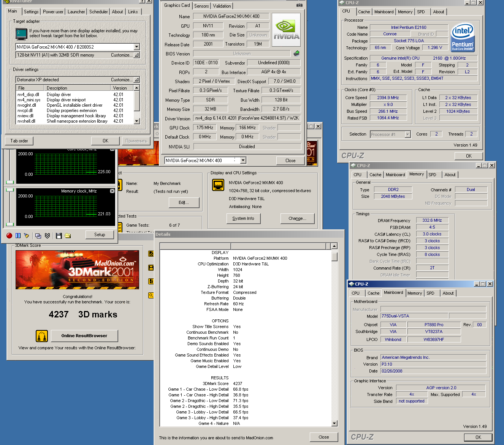Click the yellow Game Tests list icon
The image size is (504, 445).
pyautogui.click(x=119, y=226)
